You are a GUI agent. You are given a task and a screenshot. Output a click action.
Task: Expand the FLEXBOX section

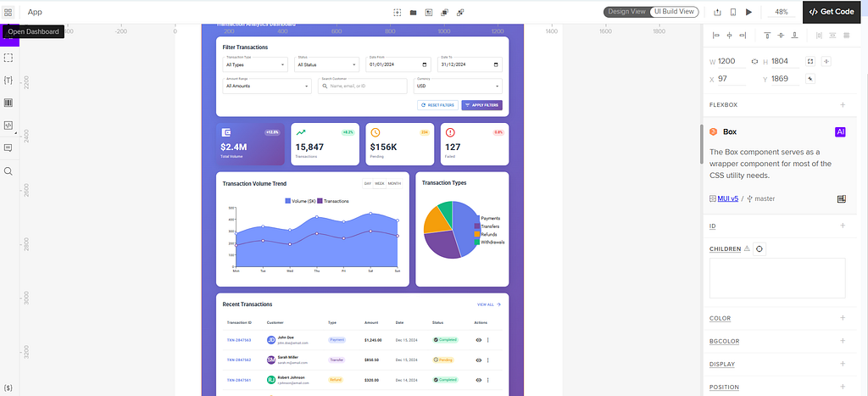tap(843, 104)
